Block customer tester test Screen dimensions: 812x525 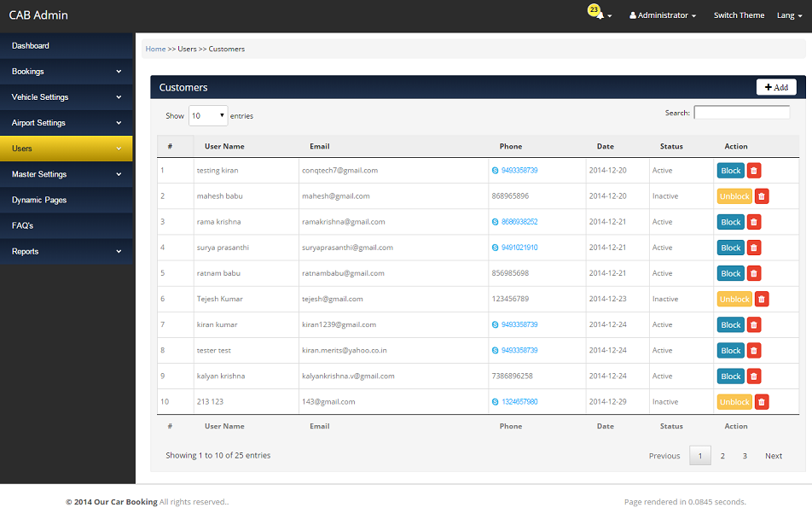[731, 350]
